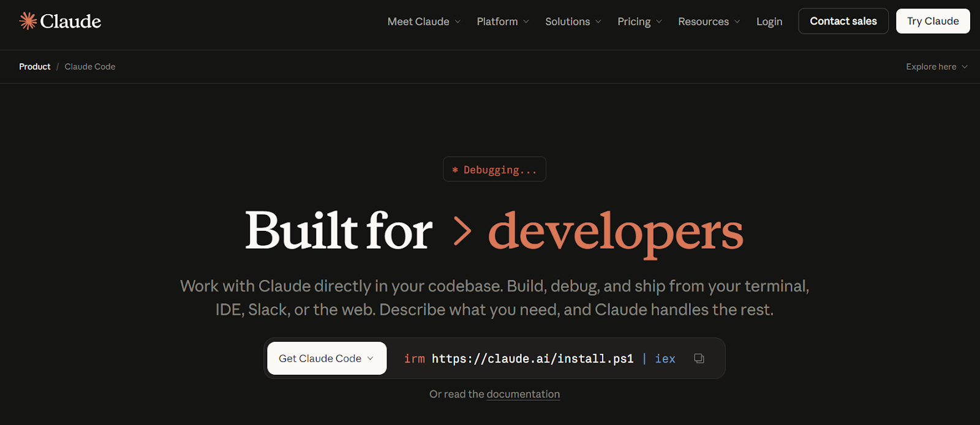Click the asterisk icon in Debugging badge

tap(455, 170)
